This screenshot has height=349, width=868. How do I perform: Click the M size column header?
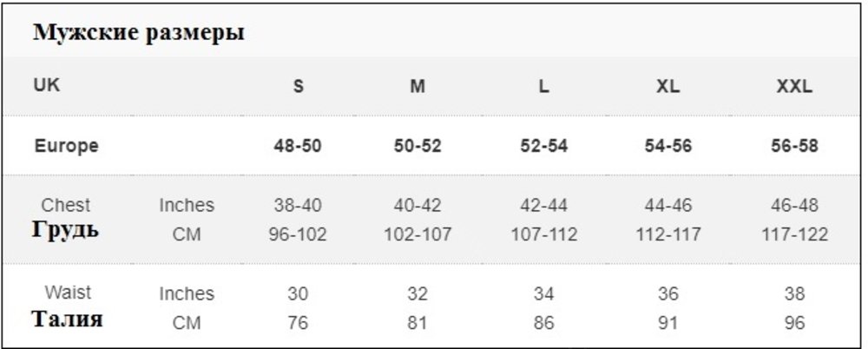click(x=418, y=87)
